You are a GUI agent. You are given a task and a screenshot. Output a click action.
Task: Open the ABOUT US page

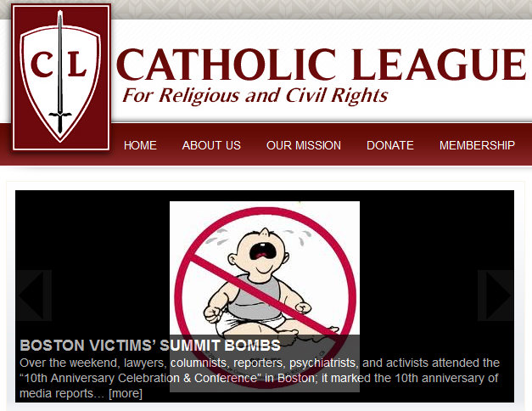(x=211, y=145)
